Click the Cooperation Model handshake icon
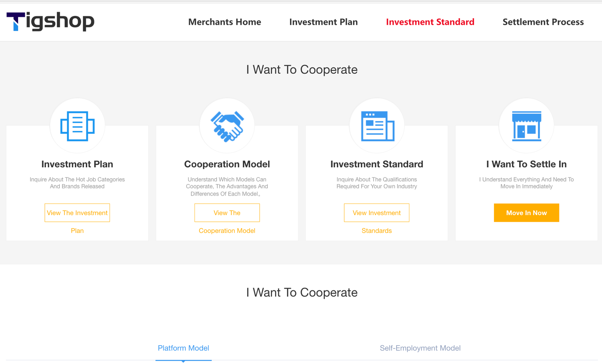The height and width of the screenshot is (364, 602). pos(227,126)
